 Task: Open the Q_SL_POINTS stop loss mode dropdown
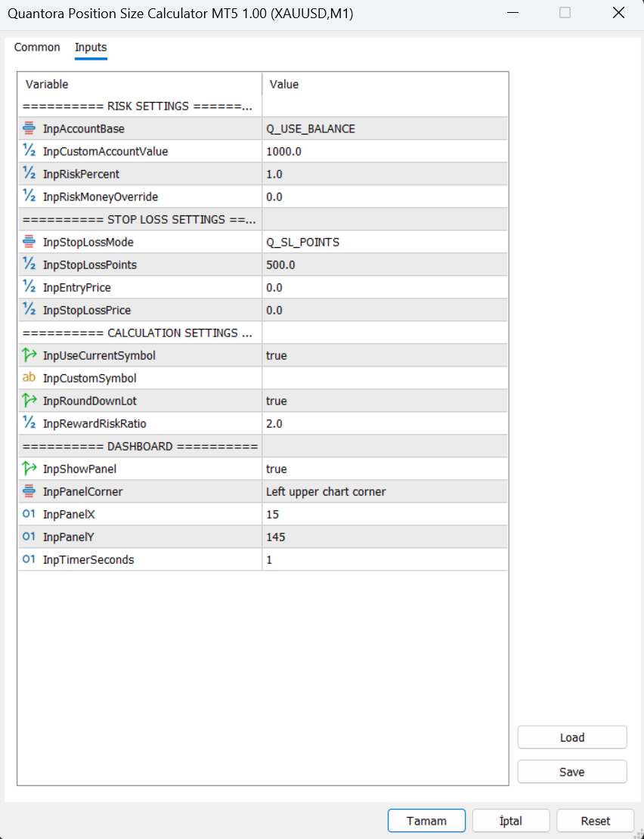385,242
